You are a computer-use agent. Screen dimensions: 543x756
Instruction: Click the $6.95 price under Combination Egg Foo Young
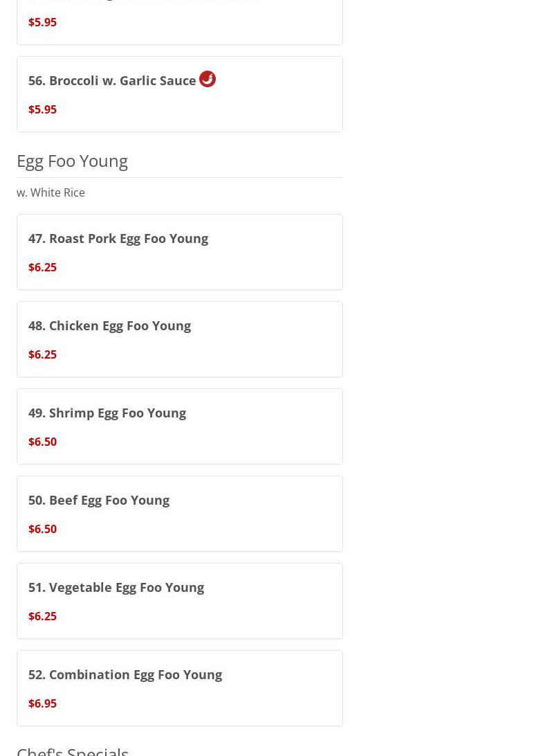click(42, 703)
